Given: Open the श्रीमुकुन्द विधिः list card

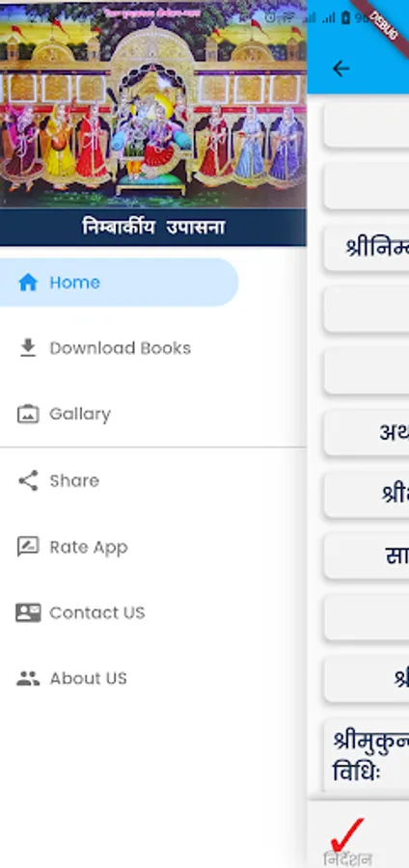Looking at the screenshot, I should coord(367,756).
